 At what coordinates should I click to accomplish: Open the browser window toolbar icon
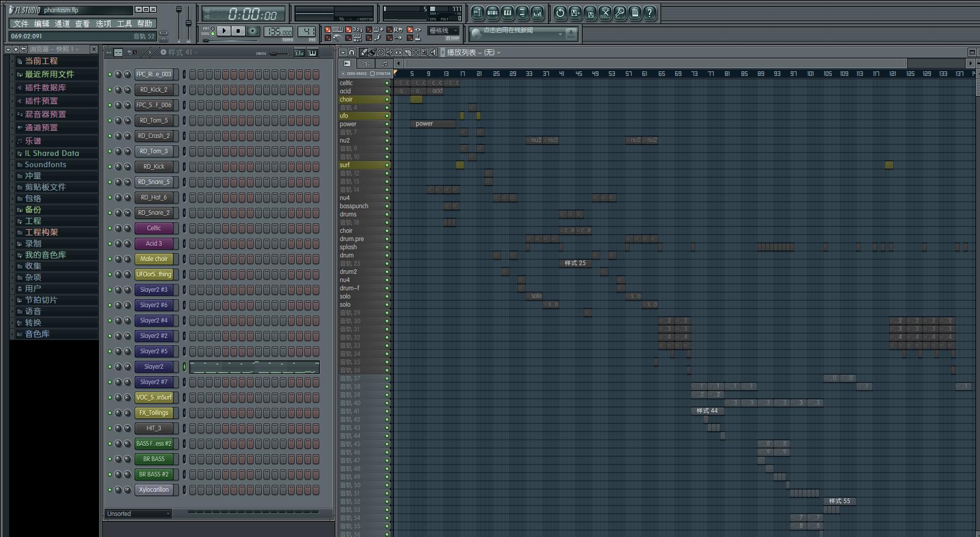pyautogui.click(x=522, y=12)
